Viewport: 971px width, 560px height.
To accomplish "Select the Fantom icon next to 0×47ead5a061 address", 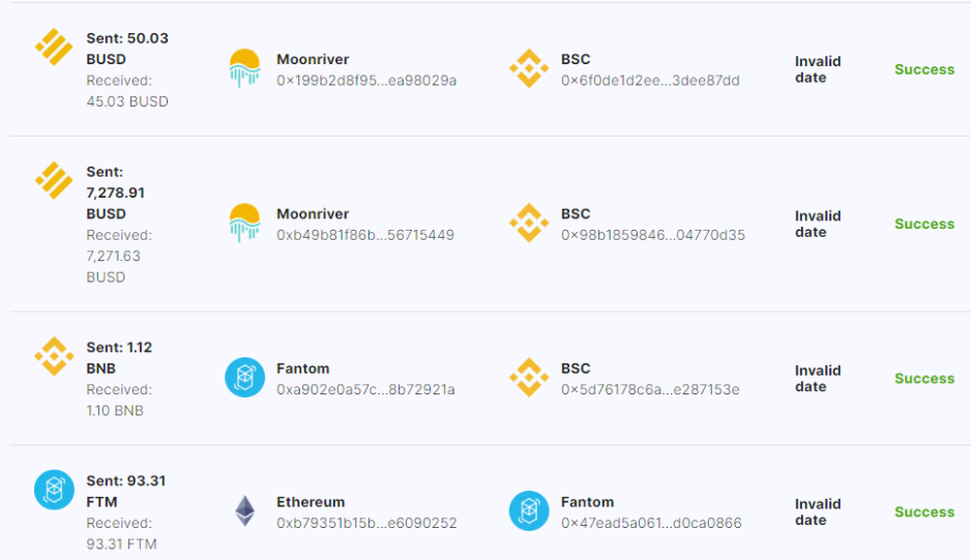I will 528,511.
